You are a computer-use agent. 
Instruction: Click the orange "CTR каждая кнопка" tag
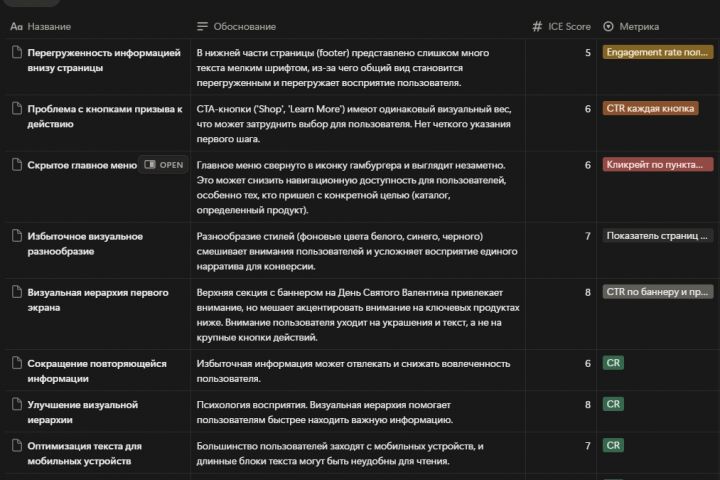(650, 108)
